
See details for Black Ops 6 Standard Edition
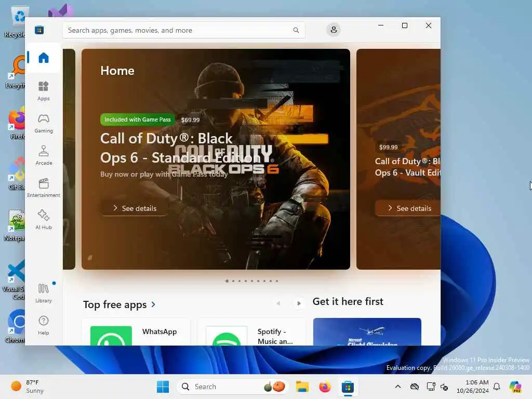coord(135,208)
